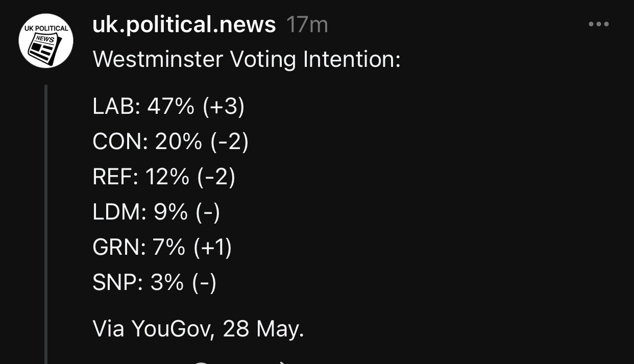Click the (+1) change next to GRN
The image size is (634, 364).
pos(213,248)
